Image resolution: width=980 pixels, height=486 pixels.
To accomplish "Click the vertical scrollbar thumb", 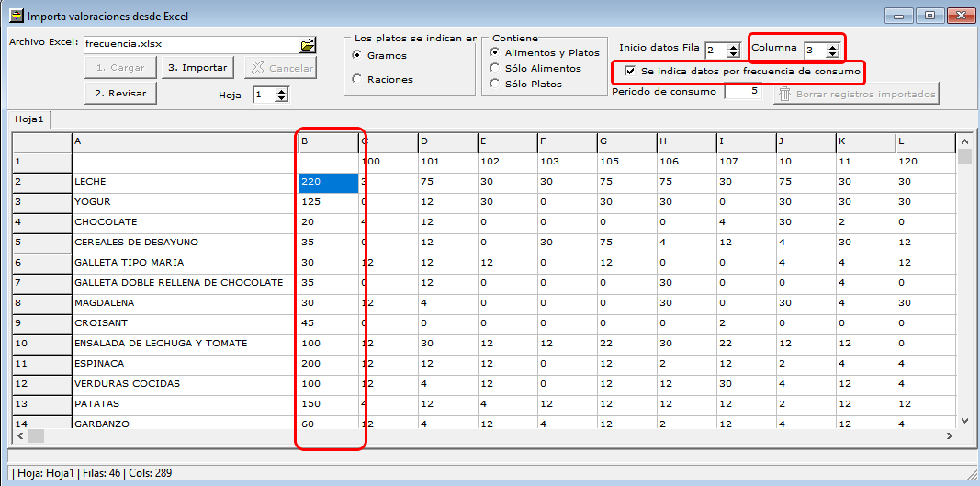I will pyautogui.click(x=964, y=156).
